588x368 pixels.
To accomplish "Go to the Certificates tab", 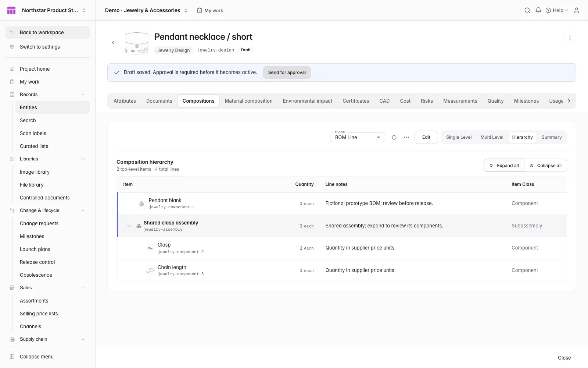I will pyautogui.click(x=356, y=101).
